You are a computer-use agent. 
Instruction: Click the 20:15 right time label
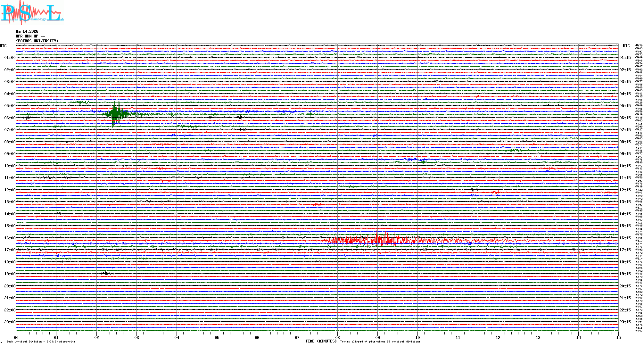[625, 286]
